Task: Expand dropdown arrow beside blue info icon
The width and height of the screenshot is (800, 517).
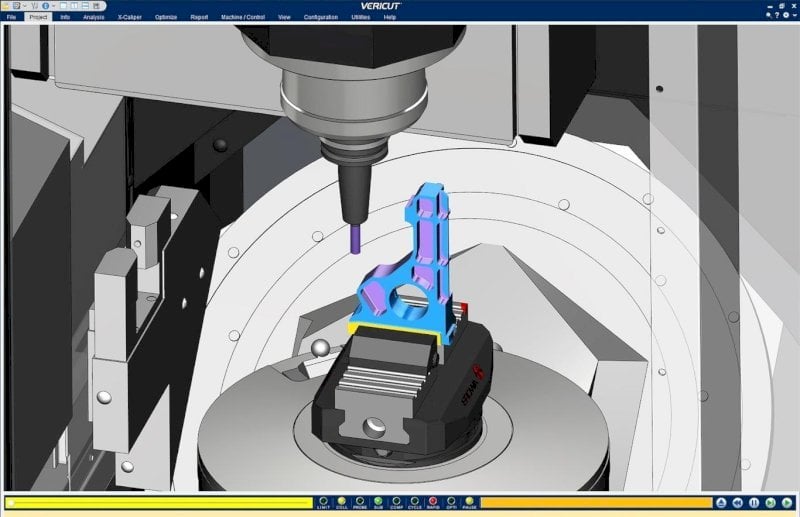Action: [54, 6]
